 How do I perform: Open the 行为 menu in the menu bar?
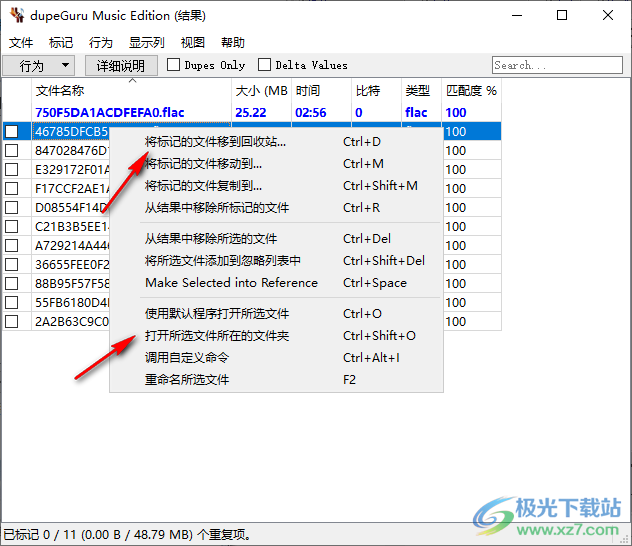tap(101, 42)
